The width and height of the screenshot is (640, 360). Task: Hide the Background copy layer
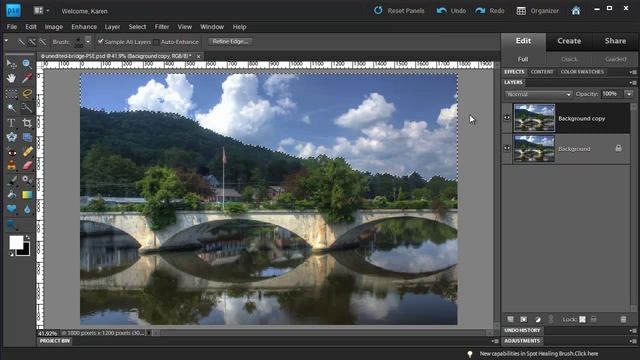pyautogui.click(x=507, y=118)
